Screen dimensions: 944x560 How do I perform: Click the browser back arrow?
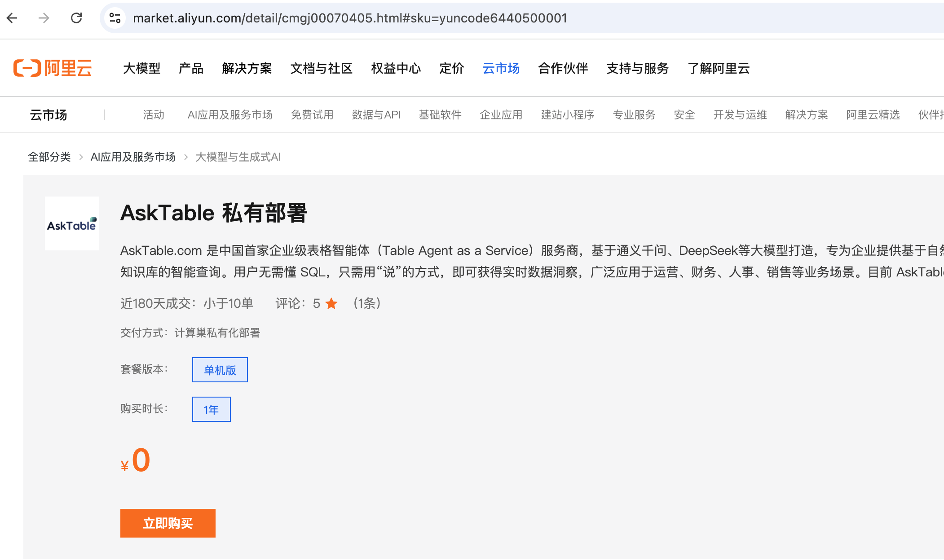pyautogui.click(x=12, y=18)
